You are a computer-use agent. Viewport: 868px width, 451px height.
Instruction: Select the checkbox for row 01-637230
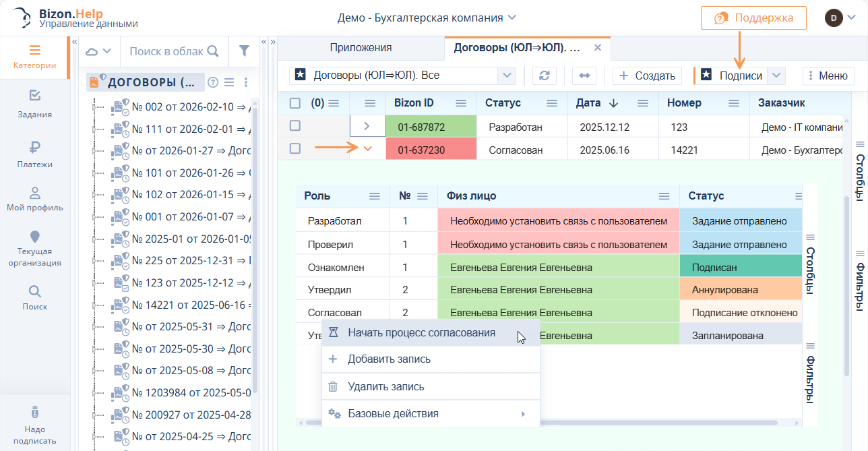click(295, 149)
